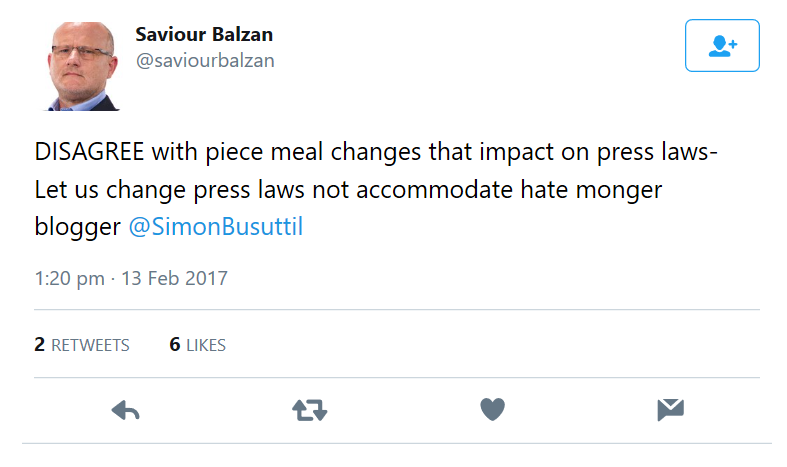Open the @SimonBusuttil mention link

pyautogui.click(x=216, y=226)
